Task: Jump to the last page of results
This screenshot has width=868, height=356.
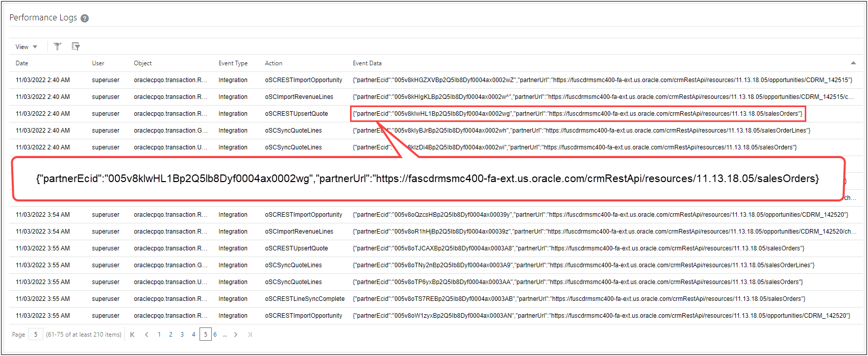Action: pyautogui.click(x=250, y=335)
